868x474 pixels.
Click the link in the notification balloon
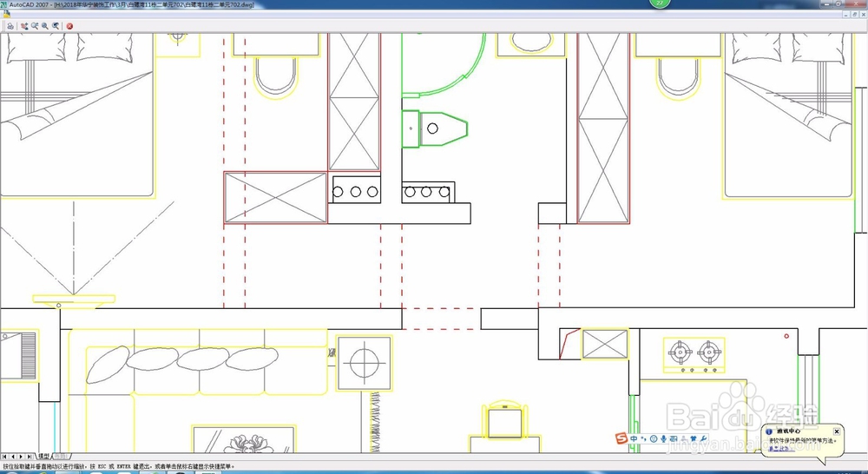pyautogui.click(x=780, y=449)
